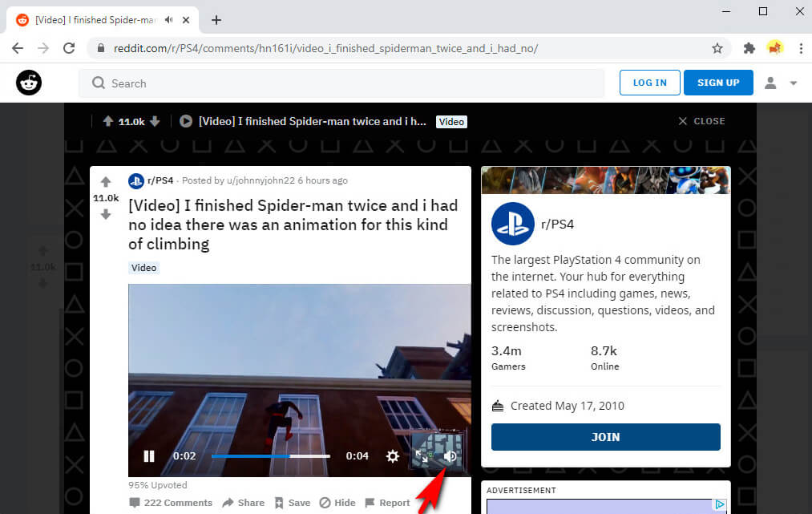Screen dimensions: 812x514
Task: Upvote the post beside its title
Action: [x=106, y=181]
